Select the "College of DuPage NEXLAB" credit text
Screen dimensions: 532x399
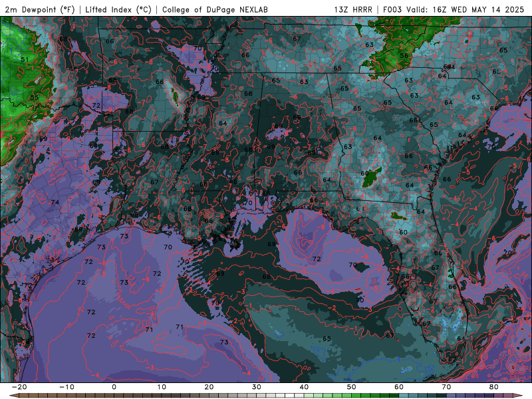point(215,9)
